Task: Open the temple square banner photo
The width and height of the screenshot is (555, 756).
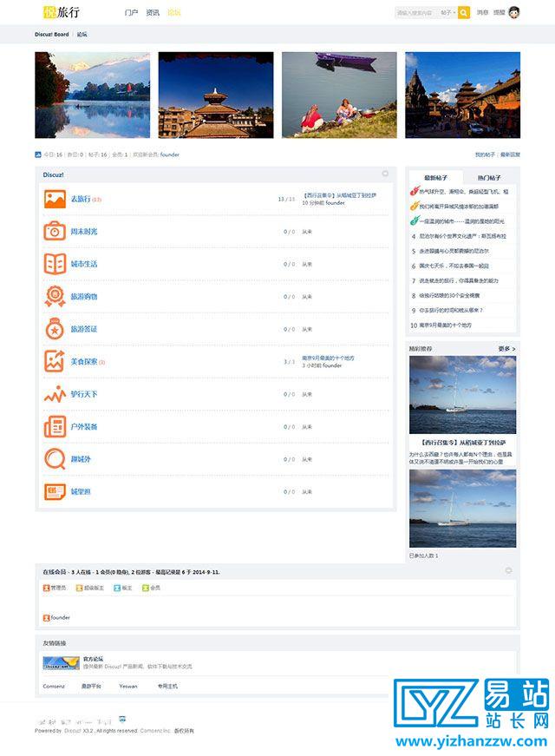Action: point(462,95)
